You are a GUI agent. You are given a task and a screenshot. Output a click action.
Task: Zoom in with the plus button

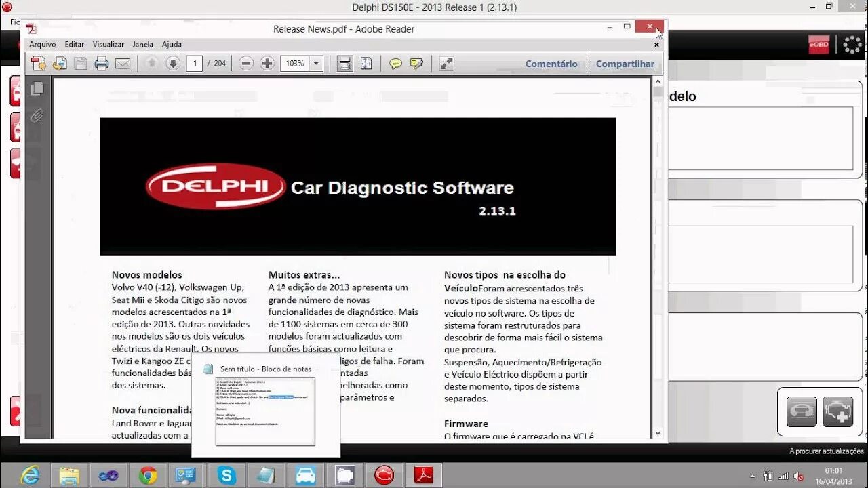point(267,64)
